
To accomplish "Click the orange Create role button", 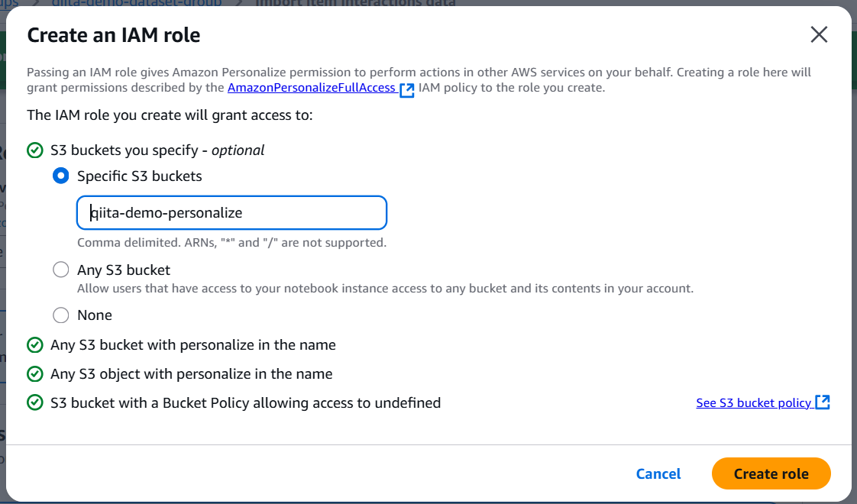I will coord(771,473).
